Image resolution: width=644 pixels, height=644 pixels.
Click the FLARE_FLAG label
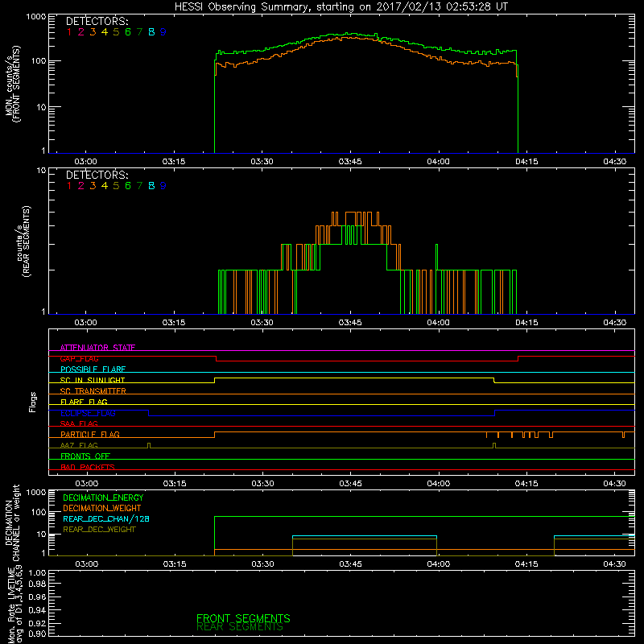pyautogui.click(x=84, y=402)
